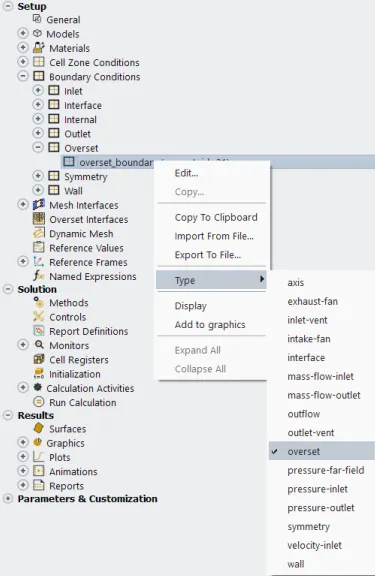The image size is (375, 576).
Task: Select the Results section heading
Action: [36, 415]
